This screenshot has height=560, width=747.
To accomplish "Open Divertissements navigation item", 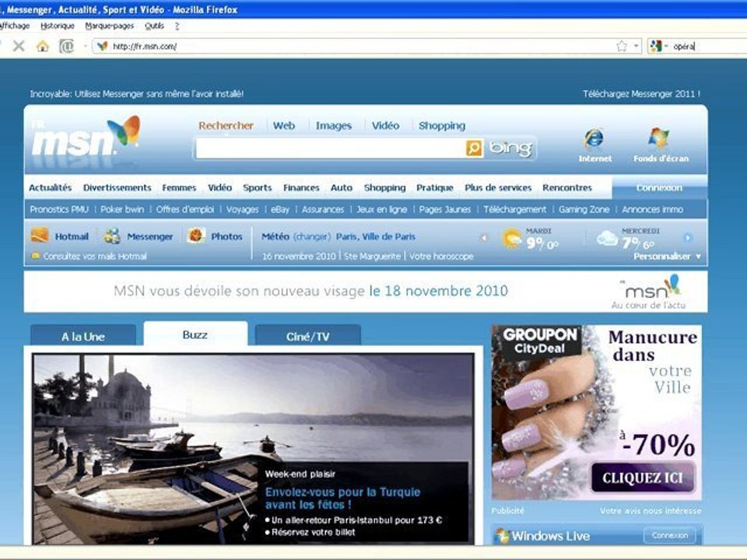I will point(117,187).
